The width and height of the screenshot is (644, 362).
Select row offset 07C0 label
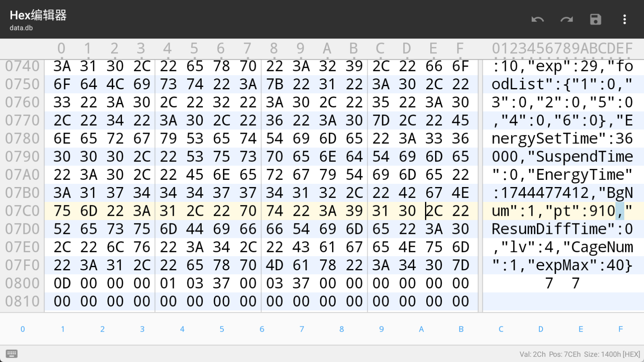(x=22, y=211)
